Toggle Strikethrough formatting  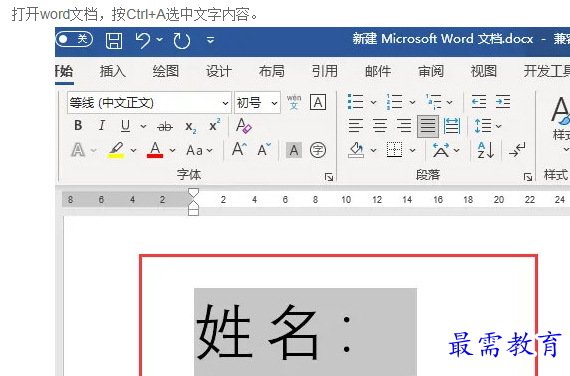pyautogui.click(x=165, y=126)
